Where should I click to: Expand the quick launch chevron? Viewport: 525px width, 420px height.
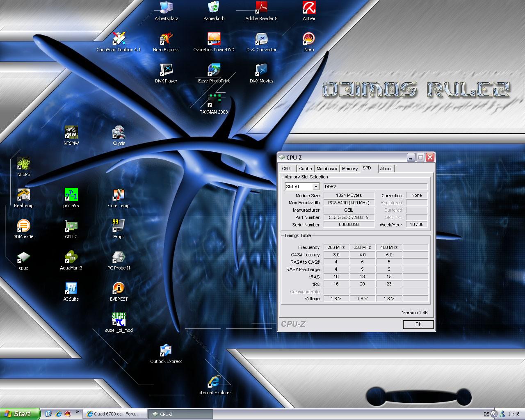click(78, 412)
